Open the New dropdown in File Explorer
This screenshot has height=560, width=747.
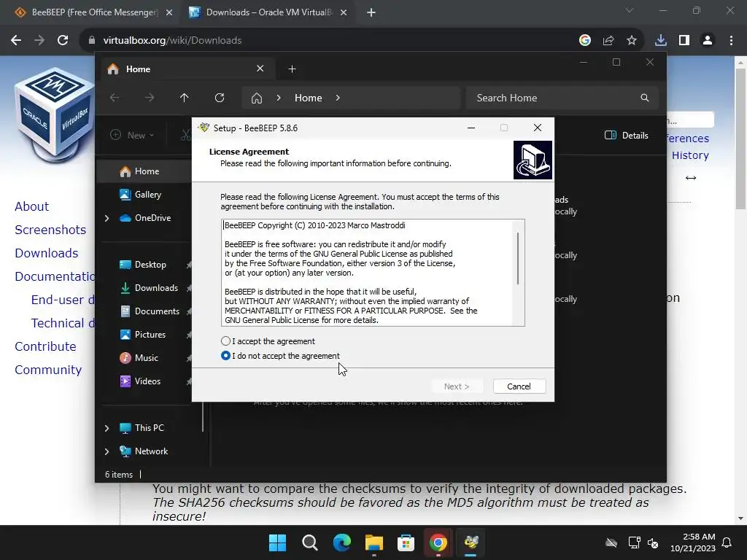point(133,135)
